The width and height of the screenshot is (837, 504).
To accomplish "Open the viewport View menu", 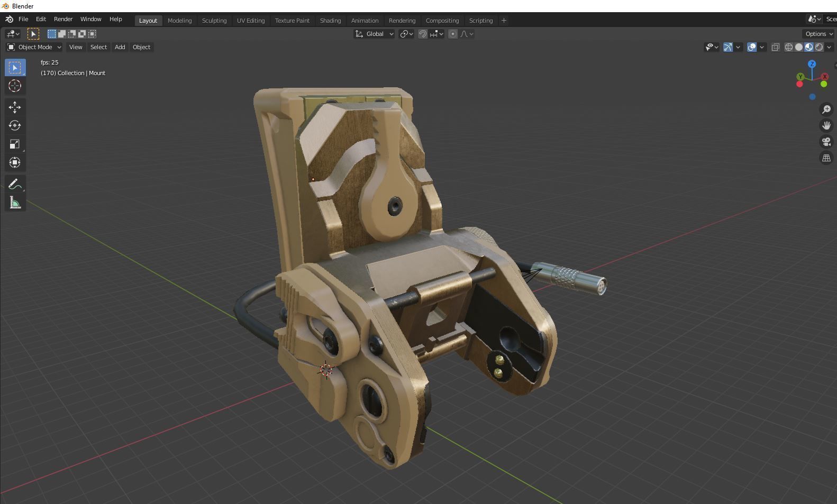I will [x=76, y=47].
